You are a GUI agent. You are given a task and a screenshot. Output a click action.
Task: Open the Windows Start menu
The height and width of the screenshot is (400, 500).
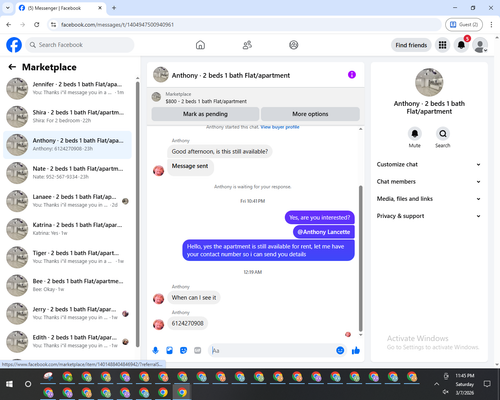pyautogui.click(x=9, y=384)
